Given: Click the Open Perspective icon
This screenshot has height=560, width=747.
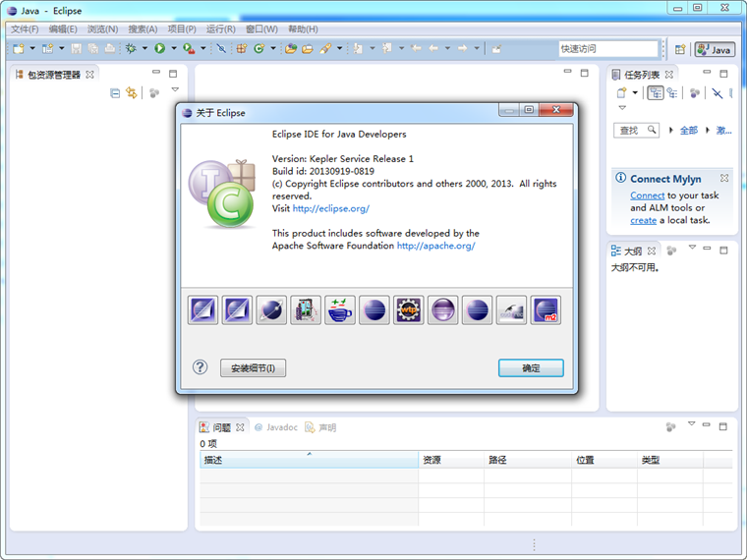Looking at the screenshot, I should (680, 49).
